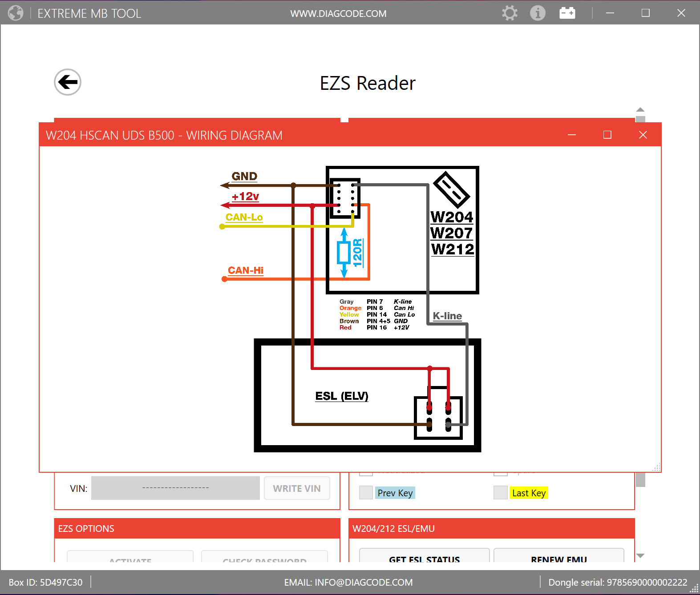Image resolution: width=700 pixels, height=595 pixels.
Task: Toggle the Last Key checkbox
Action: click(500, 493)
